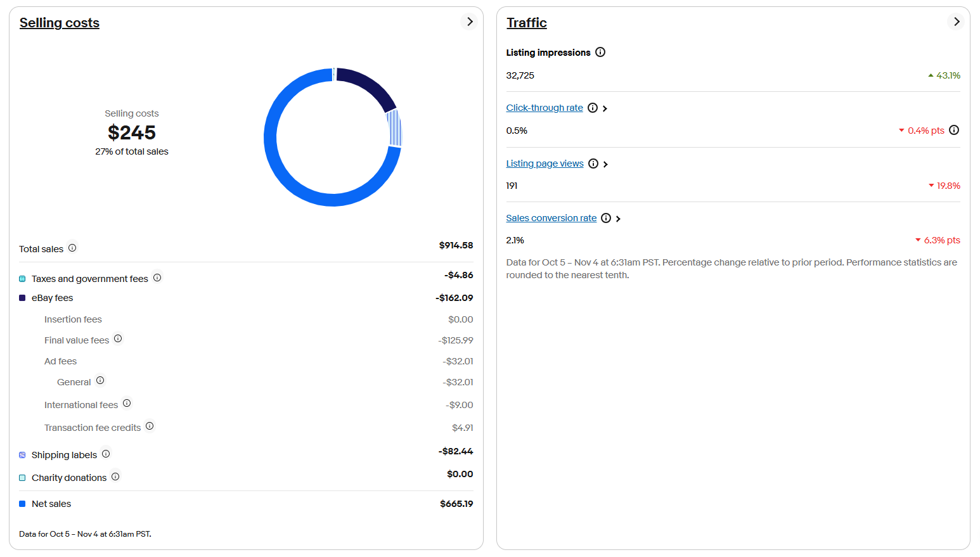Click the Insertion fees row label

click(73, 319)
